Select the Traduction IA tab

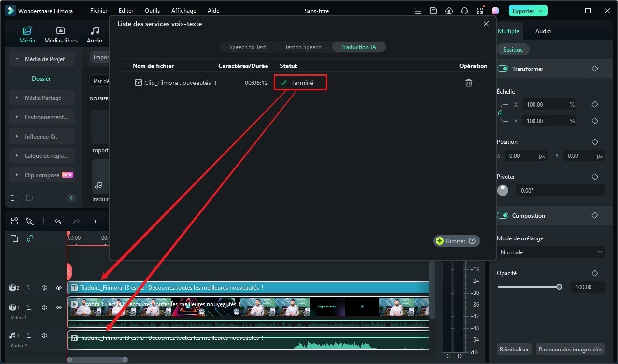359,47
